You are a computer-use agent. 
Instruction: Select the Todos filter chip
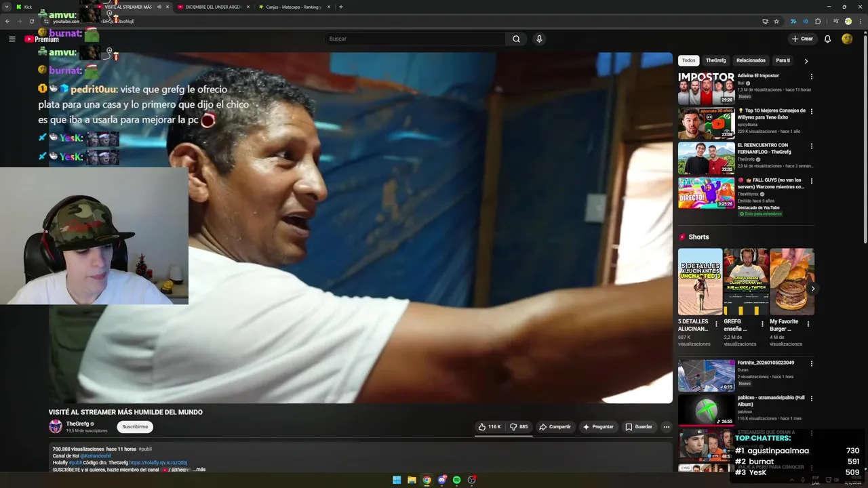[688, 60]
